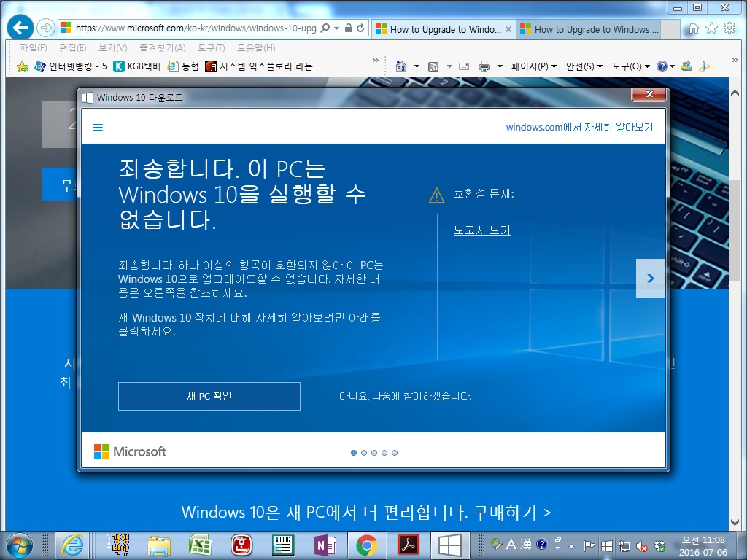Expand the print dropdown arrow
This screenshot has height=560, width=747.
click(500, 66)
